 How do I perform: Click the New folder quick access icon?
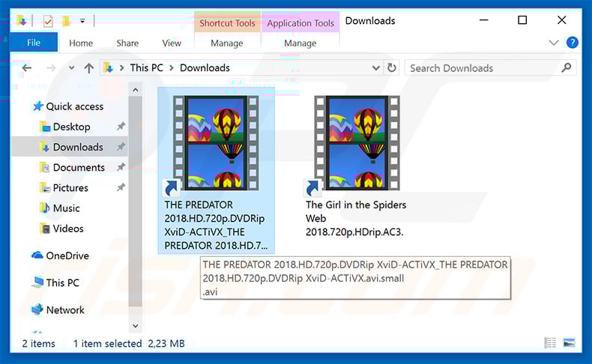[66, 21]
